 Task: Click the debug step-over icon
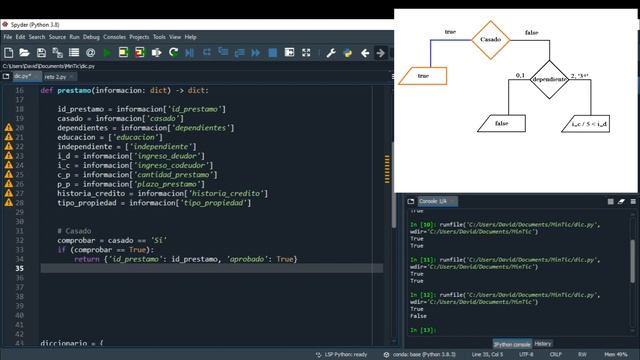[207, 53]
